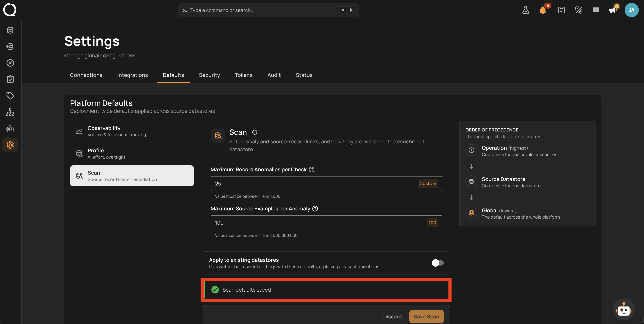Open the compass explore icon
Image resolution: width=644 pixels, height=324 pixels.
(10, 63)
